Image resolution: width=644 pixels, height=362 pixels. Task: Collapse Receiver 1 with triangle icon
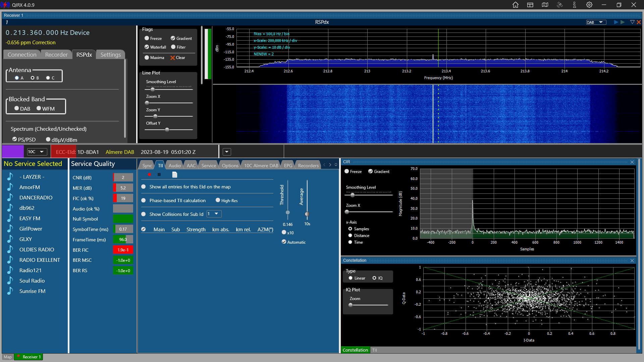[x=632, y=22]
